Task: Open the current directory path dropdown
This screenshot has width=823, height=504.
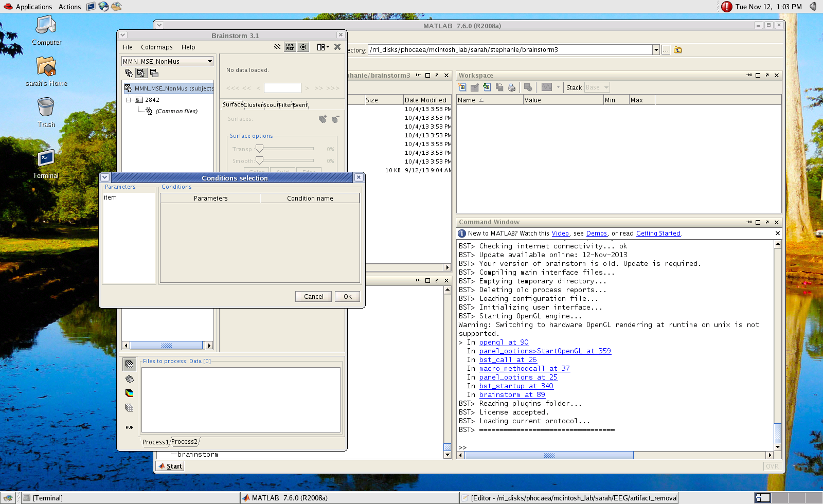Action: 656,50
